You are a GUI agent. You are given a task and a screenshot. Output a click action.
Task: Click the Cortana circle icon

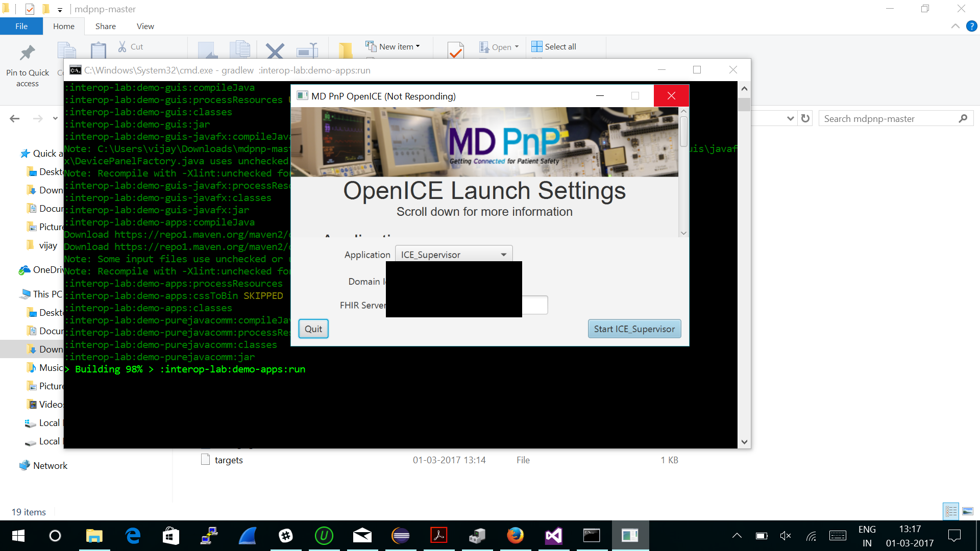pyautogui.click(x=55, y=536)
